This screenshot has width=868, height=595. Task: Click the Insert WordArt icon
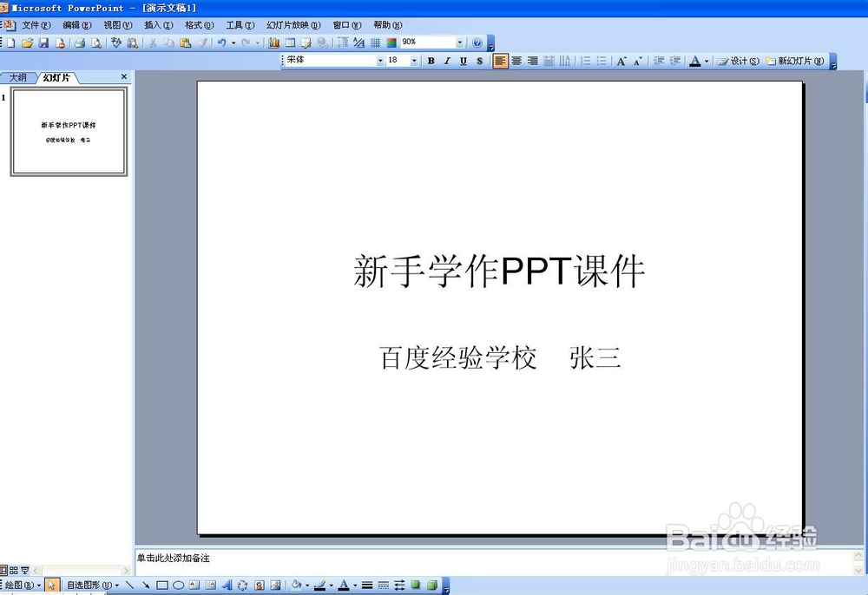[227, 585]
